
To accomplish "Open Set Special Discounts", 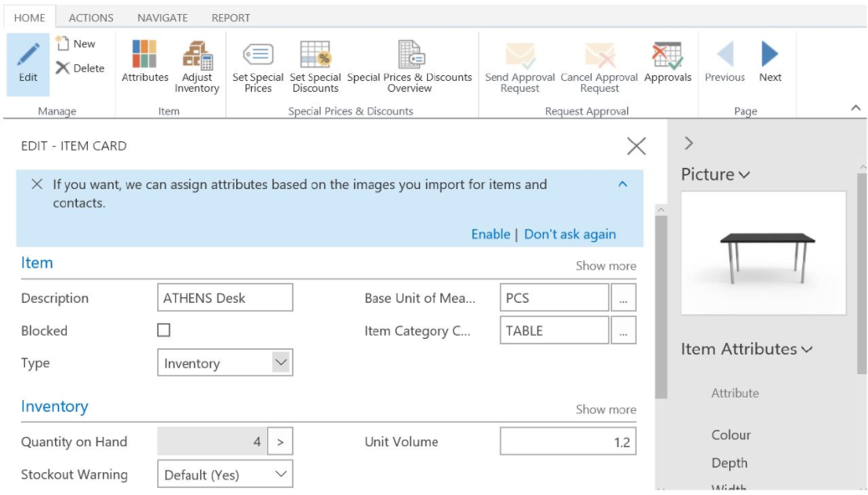I will tap(315, 67).
